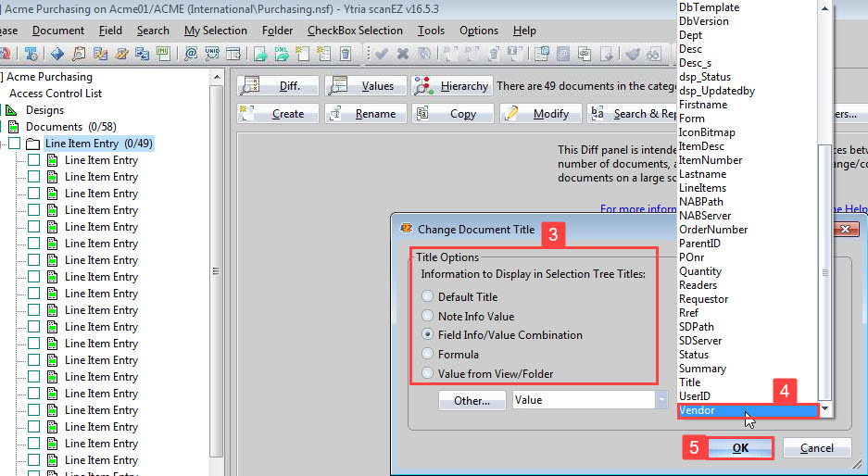This screenshot has height=476, width=868.
Task: Choose Vendor in the field dropdown list
Action: pos(748,410)
